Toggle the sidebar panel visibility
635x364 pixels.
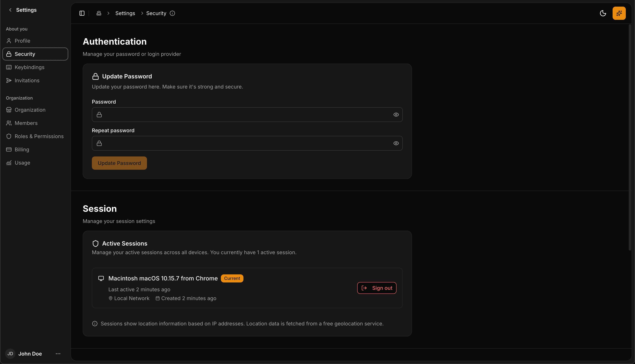(82, 13)
